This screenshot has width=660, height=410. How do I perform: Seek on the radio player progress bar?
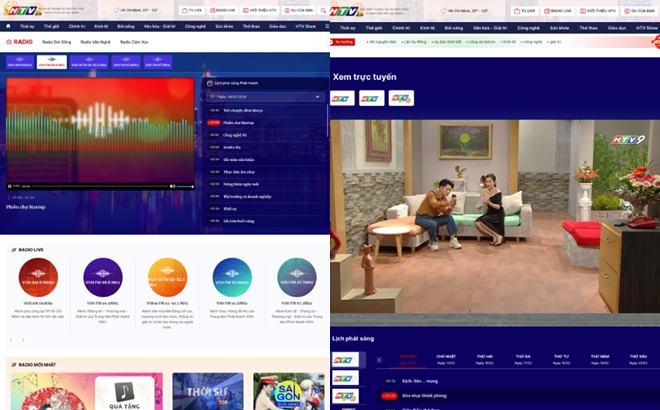pyautogui.click(x=100, y=186)
